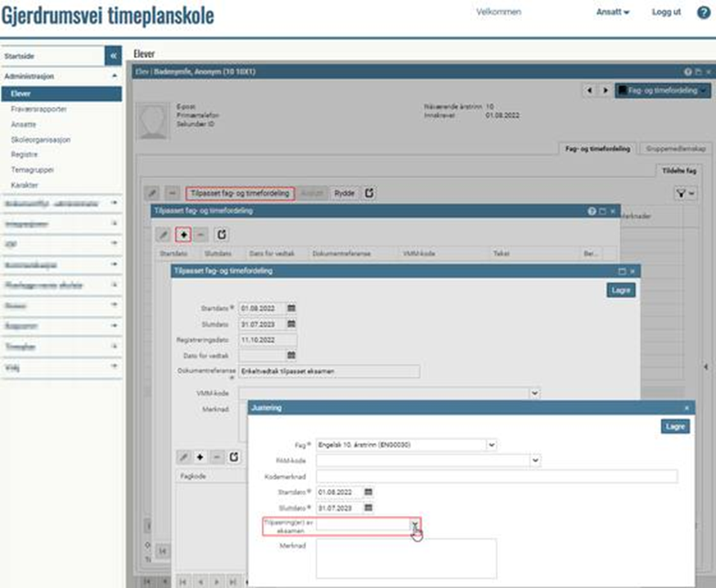This screenshot has height=588, width=716.
Task: Open Tilpasning(er) av eksamen dropdown
Action: click(x=415, y=526)
